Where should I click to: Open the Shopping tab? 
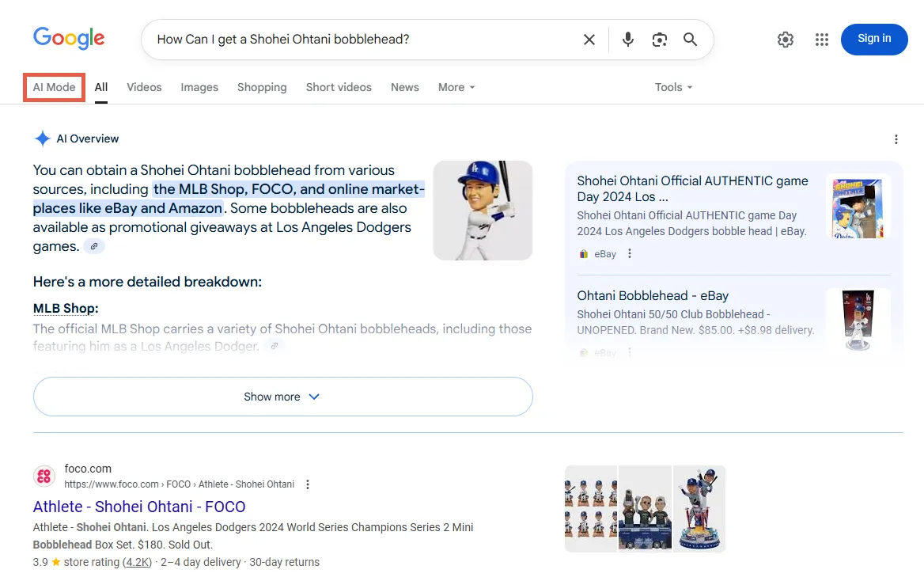click(262, 87)
